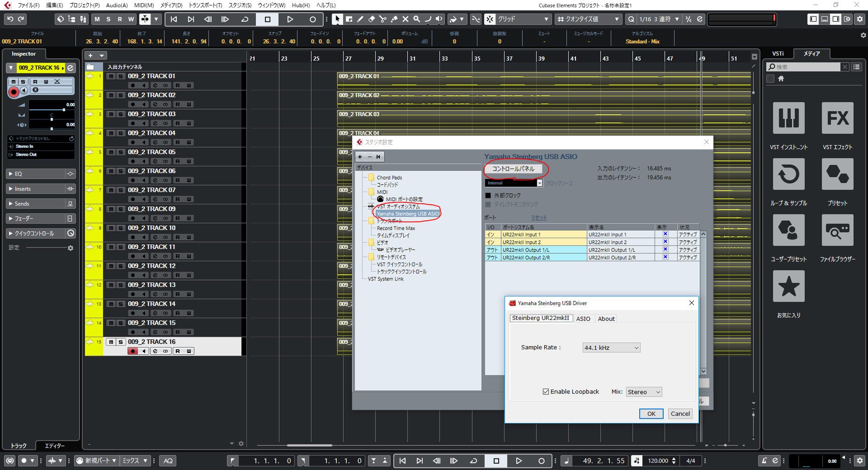
Task: Mute track 009_2 TRACK 01
Action: (111, 76)
